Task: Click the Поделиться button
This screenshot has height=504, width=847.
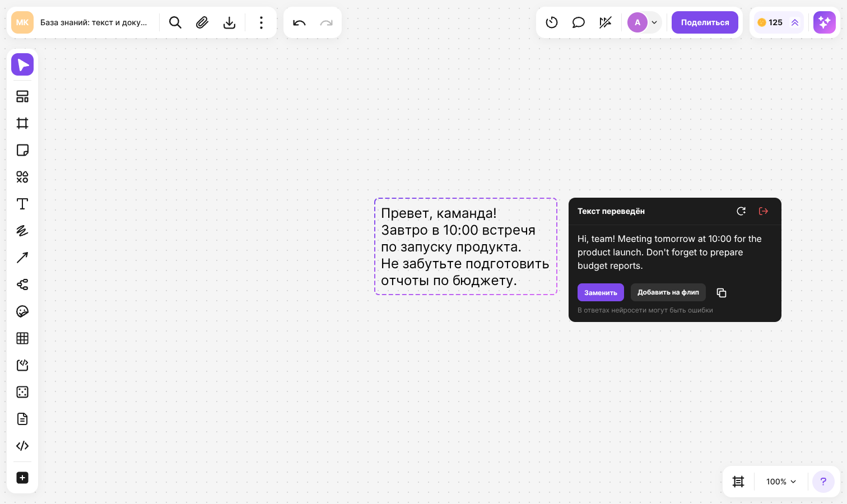Action: click(x=705, y=22)
